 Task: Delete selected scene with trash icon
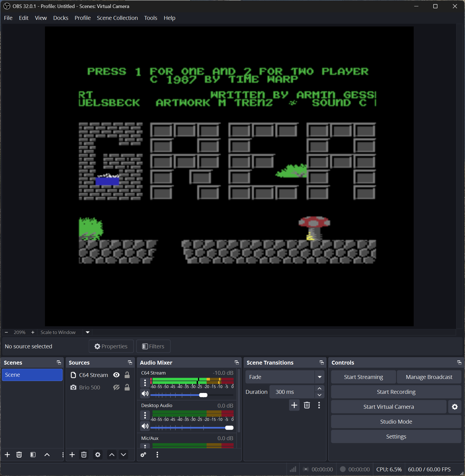[19, 454]
